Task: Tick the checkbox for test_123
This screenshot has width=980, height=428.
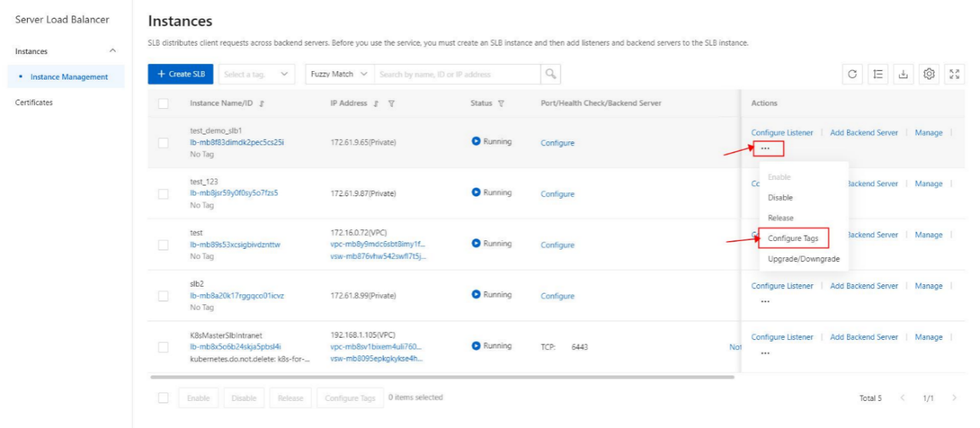Action: (x=163, y=194)
